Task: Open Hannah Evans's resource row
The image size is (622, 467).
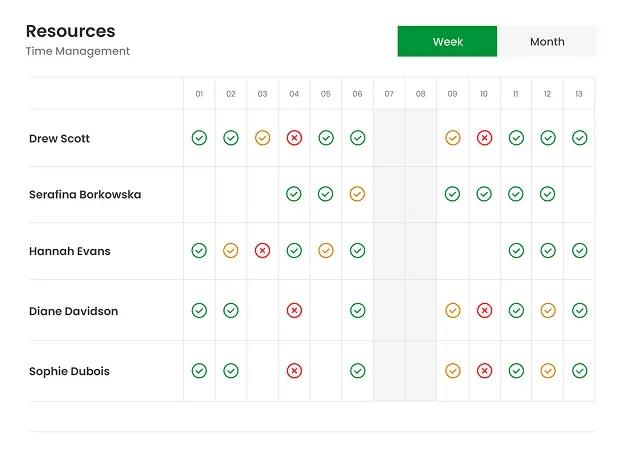Action: point(69,252)
